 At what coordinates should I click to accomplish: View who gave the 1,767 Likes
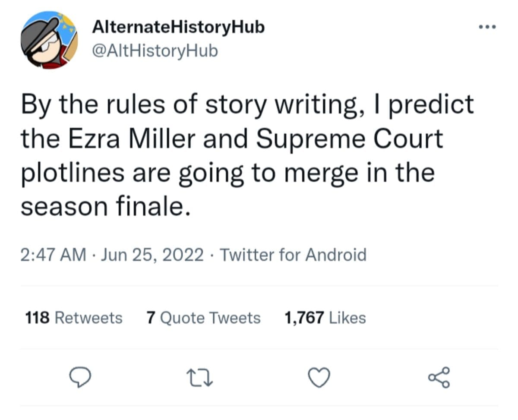pyautogui.click(x=325, y=318)
